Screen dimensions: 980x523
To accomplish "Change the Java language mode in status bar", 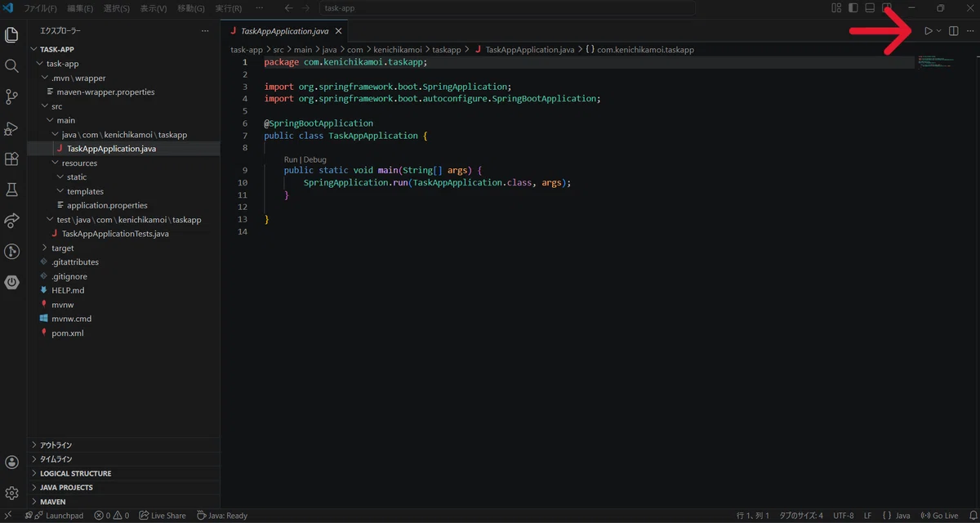I will (903, 516).
